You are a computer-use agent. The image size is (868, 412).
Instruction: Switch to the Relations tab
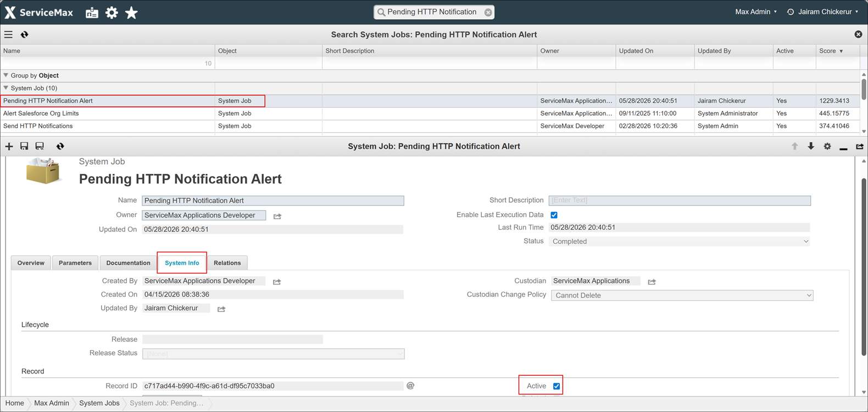coord(227,263)
